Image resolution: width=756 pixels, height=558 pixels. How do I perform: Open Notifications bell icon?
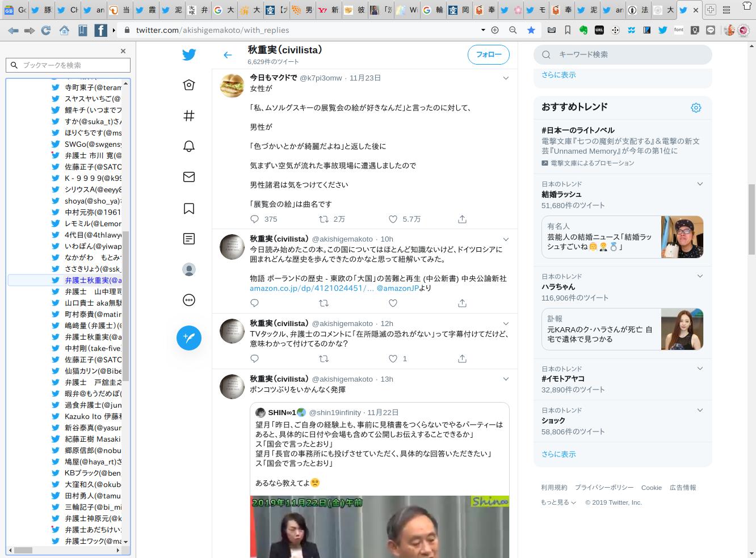click(x=189, y=146)
